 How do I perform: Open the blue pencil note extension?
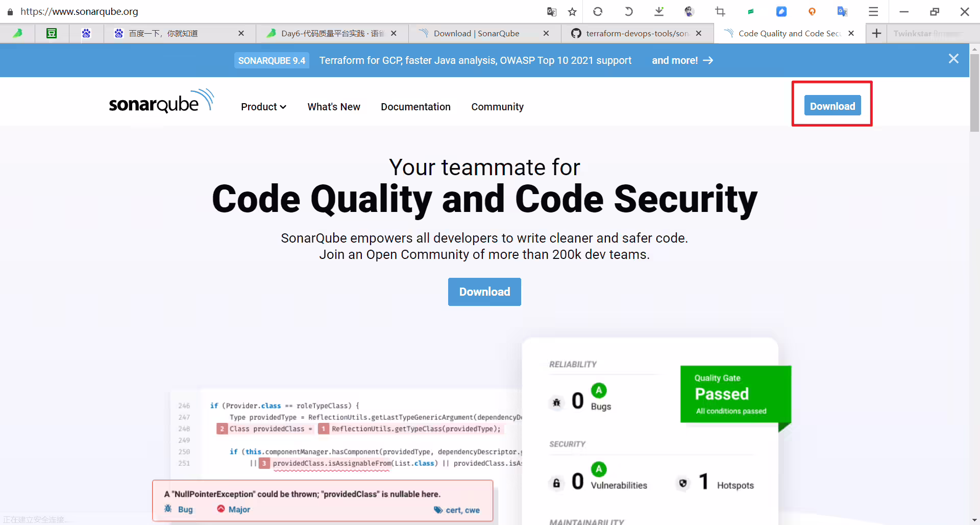[781, 11]
